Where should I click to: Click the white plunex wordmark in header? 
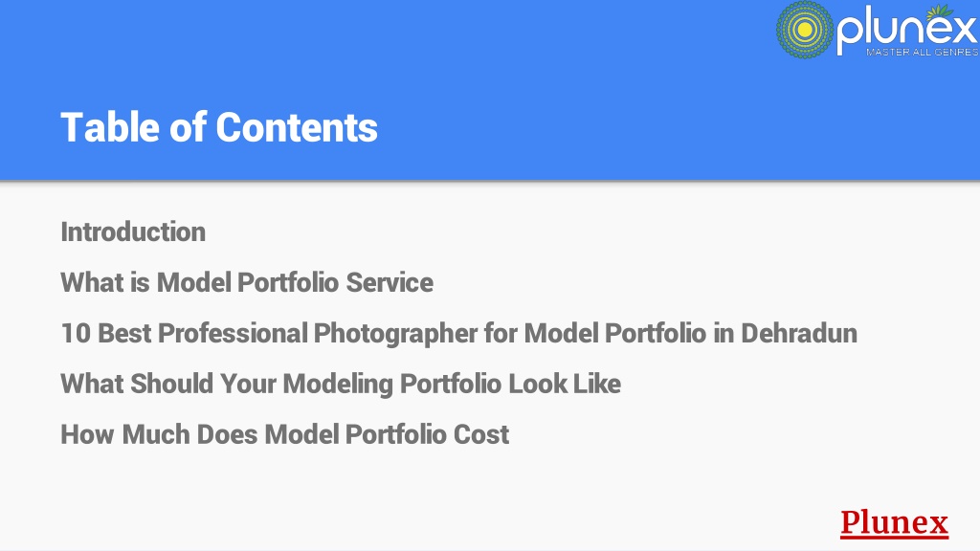(x=907, y=32)
